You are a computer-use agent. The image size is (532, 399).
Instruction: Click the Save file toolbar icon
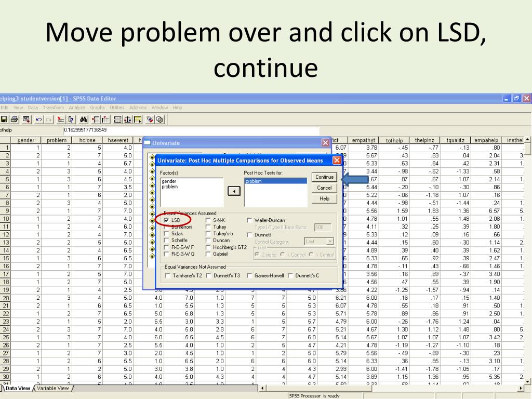(4, 119)
